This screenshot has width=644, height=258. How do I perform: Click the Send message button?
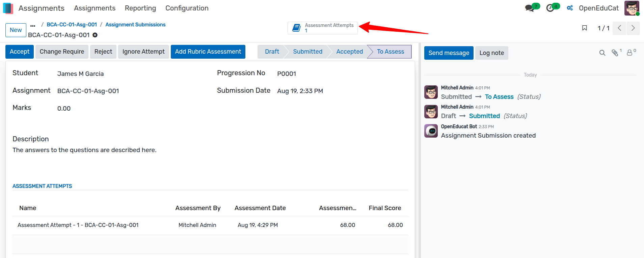[449, 53]
